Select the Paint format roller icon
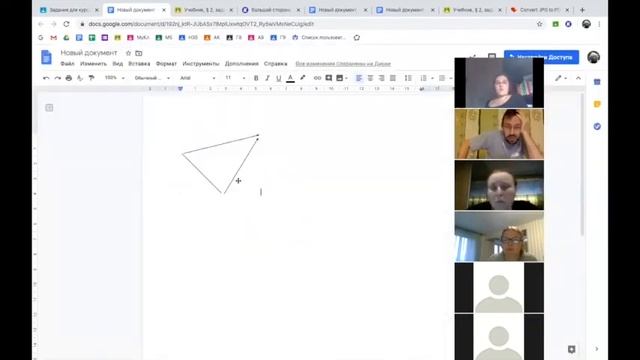 point(91,78)
